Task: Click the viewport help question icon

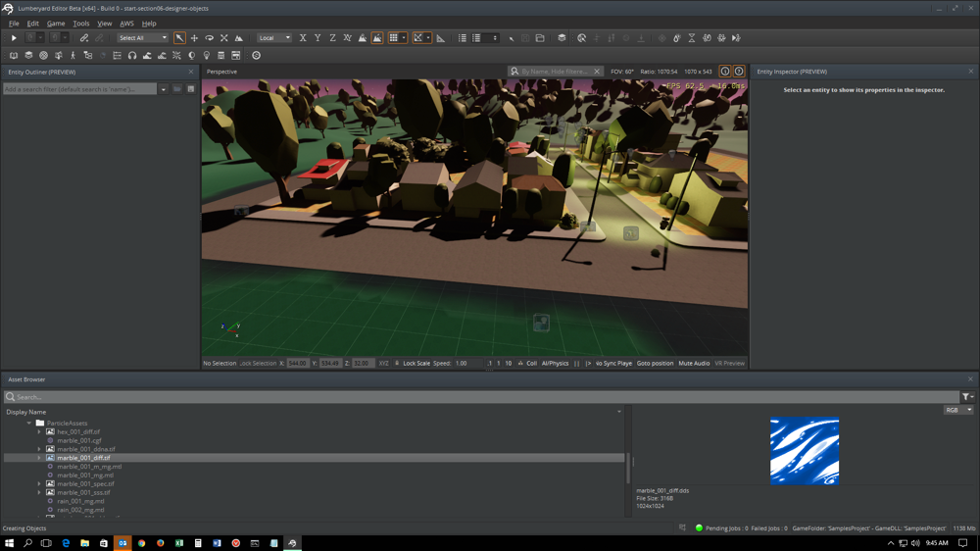Action: point(739,72)
